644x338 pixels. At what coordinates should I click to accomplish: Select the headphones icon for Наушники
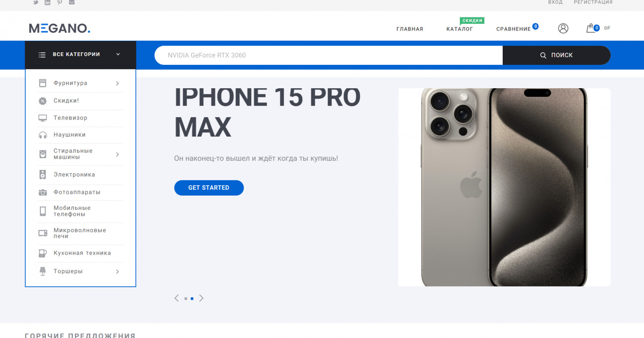[43, 135]
